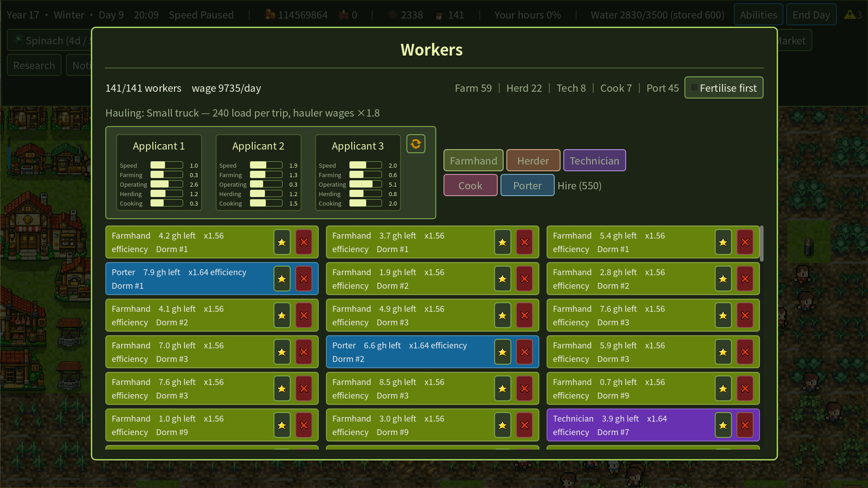
Task: Toggle the Fertilise first checkbox
Action: coord(724,88)
